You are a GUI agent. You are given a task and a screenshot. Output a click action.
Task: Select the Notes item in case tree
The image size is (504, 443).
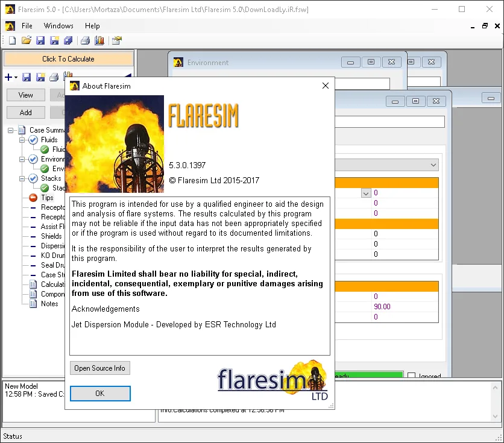pyautogui.click(x=49, y=304)
